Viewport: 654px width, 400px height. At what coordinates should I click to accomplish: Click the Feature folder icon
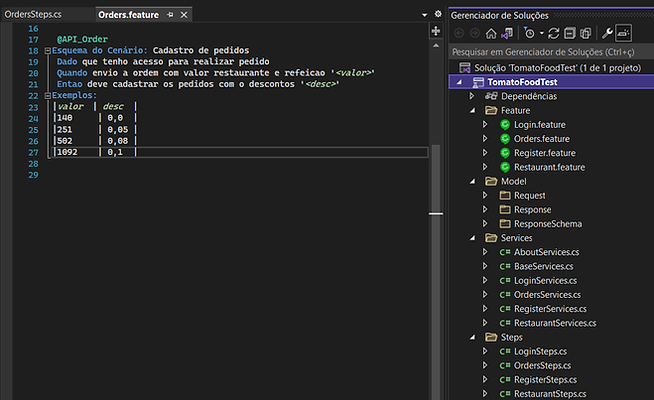click(491, 111)
